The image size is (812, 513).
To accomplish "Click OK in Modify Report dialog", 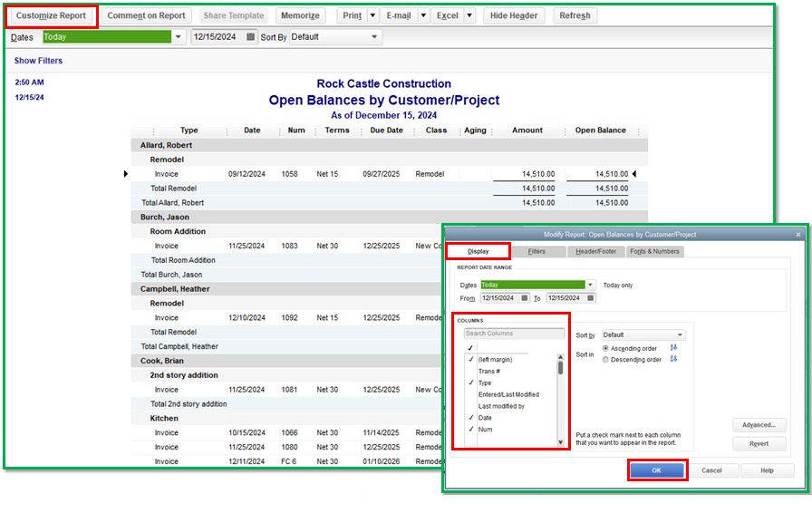I will click(x=656, y=470).
